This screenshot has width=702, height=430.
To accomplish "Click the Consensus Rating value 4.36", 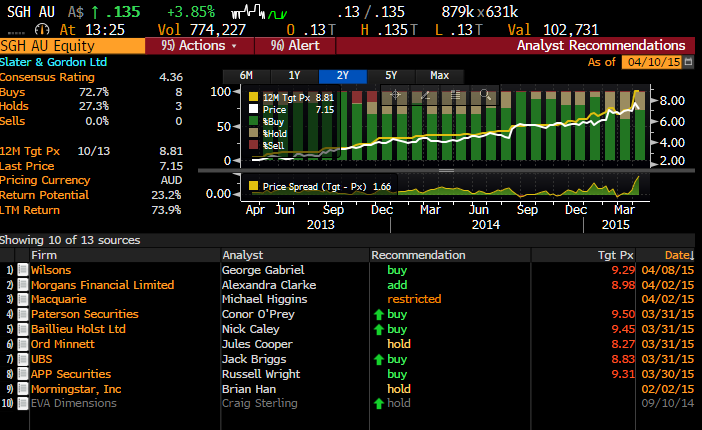I will pos(171,77).
